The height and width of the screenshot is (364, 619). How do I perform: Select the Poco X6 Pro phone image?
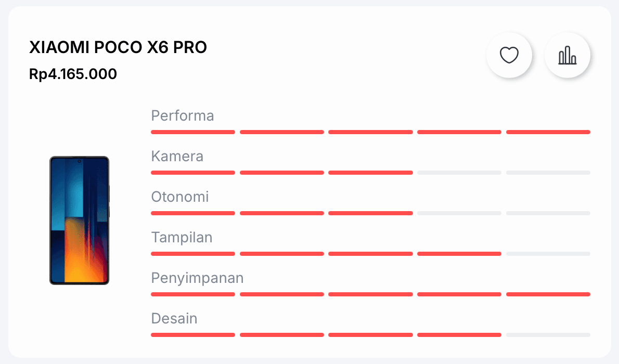coord(80,220)
